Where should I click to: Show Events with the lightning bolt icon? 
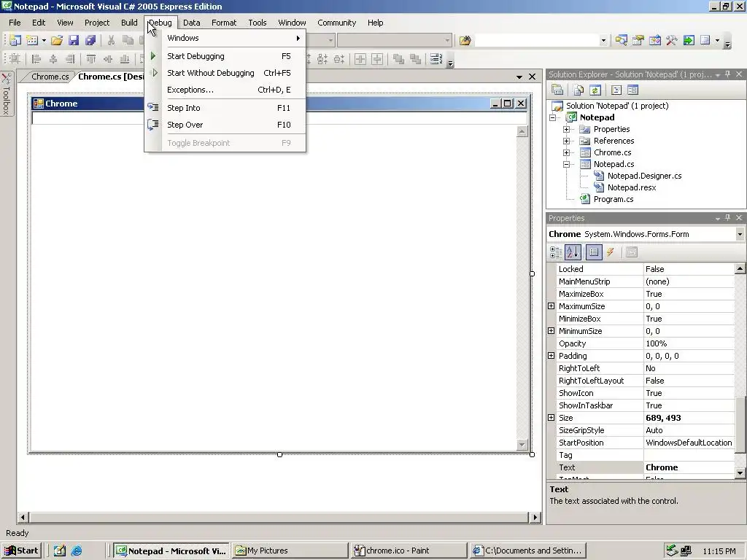click(611, 252)
